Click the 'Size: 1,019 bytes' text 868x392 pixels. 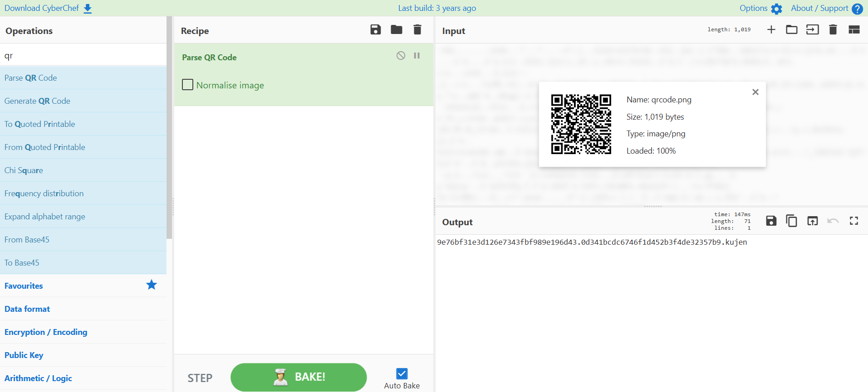(x=655, y=117)
